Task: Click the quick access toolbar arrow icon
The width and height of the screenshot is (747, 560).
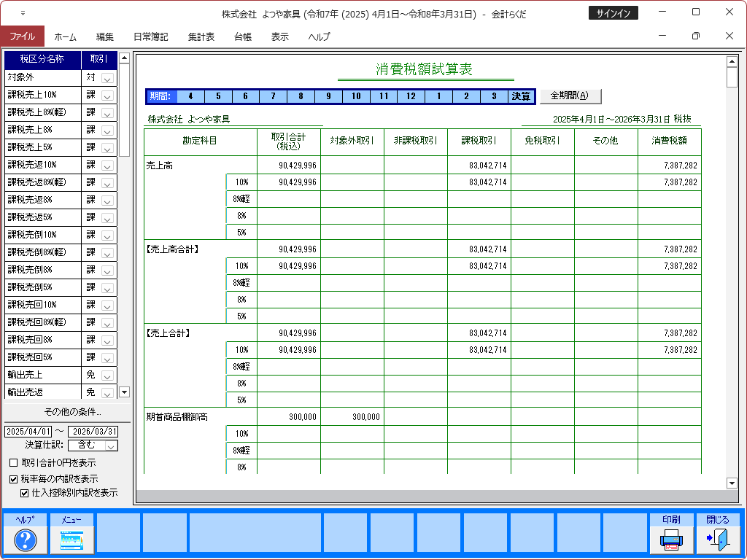Action: click(23, 13)
